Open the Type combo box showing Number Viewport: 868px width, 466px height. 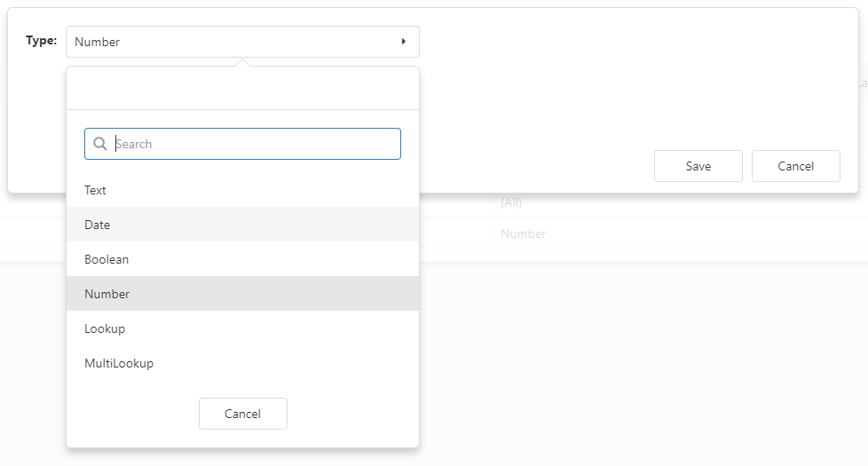242,42
